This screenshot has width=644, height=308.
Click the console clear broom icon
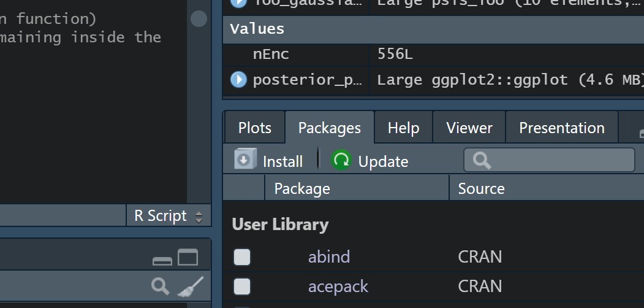point(191,286)
